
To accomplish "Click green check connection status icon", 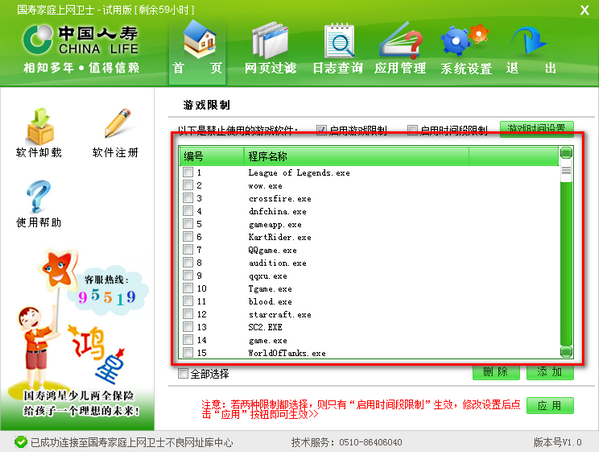I will click(20, 442).
